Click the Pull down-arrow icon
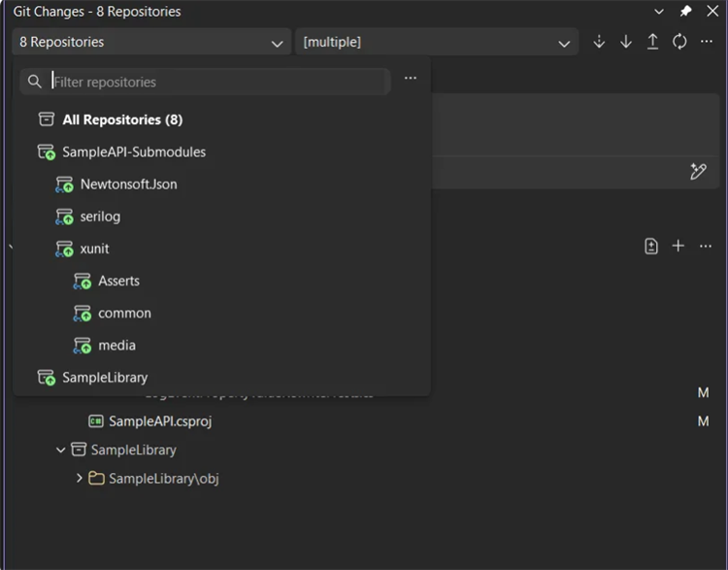 pos(626,42)
